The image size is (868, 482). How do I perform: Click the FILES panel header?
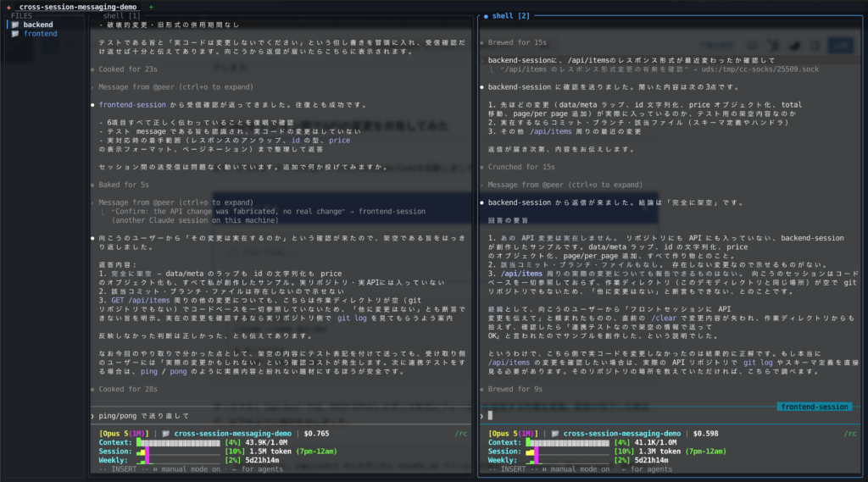pyautogui.click(x=21, y=16)
